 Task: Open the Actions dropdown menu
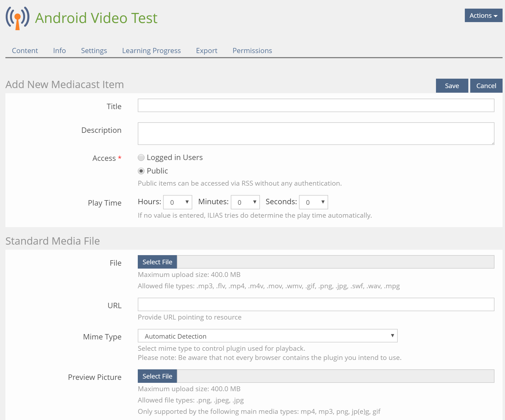(x=483, y=16)
